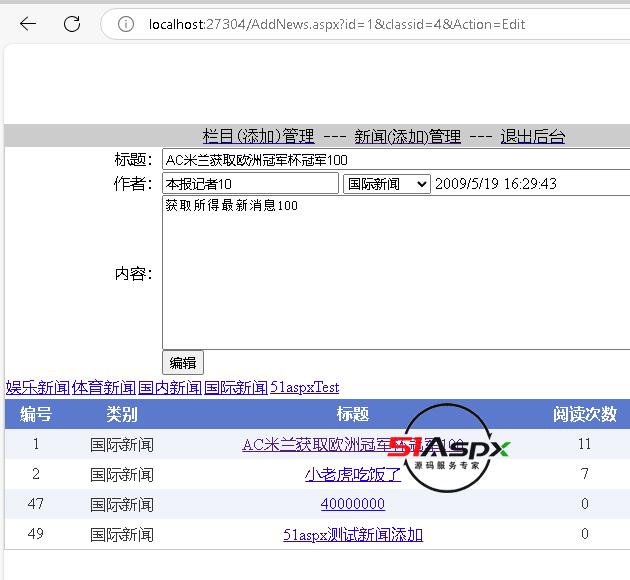View site information icon in address bar
The width and height of the screenshot is (630, 580).
pyautogui.click(x=125, y=24)
